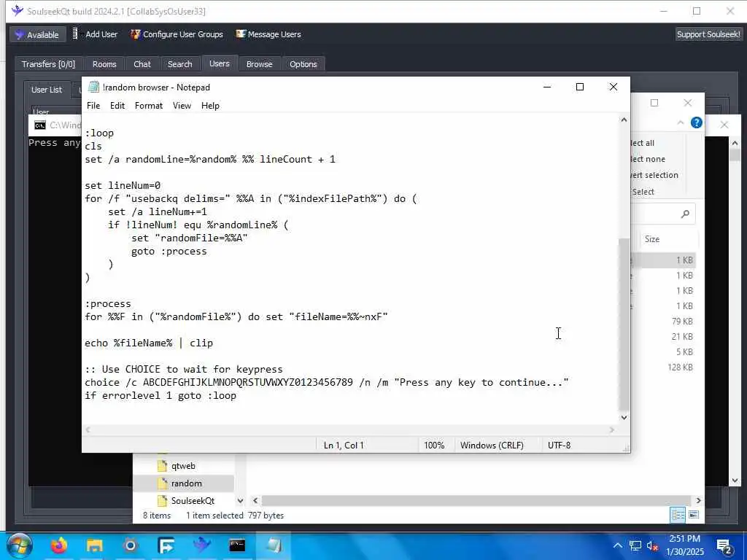The width and height of the screenshot is (747, 560).
Task: Click Notepad vertical scrollbar up arrow
Action: tap(624, 120)
